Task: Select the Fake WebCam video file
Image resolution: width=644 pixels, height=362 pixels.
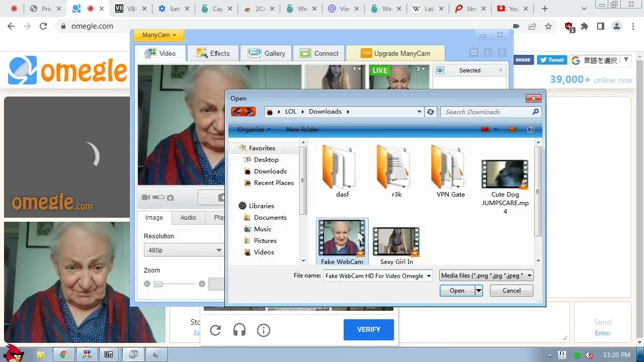Action: [342, 241]
